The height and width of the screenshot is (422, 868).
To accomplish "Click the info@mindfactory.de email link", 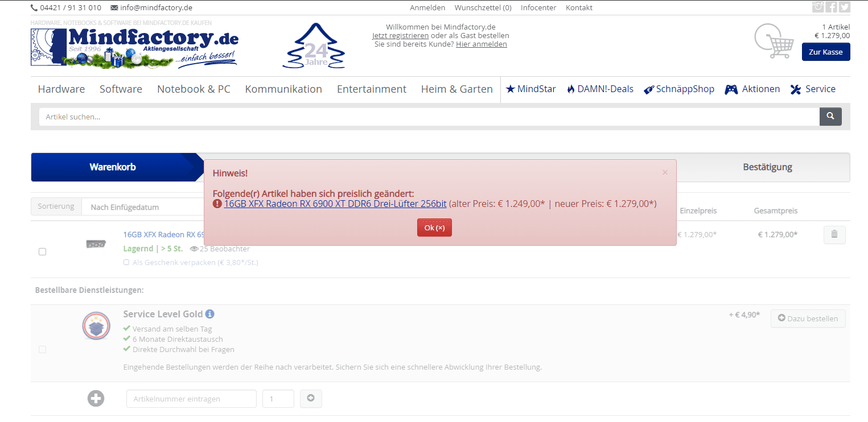I will [x=151, y=7].
